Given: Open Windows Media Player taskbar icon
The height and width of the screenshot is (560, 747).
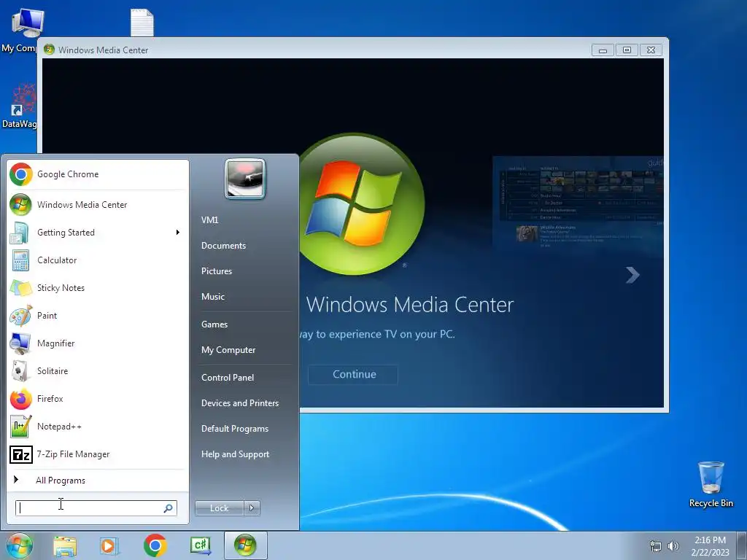Looking at the screenshot, I should [x=109, y=546].
